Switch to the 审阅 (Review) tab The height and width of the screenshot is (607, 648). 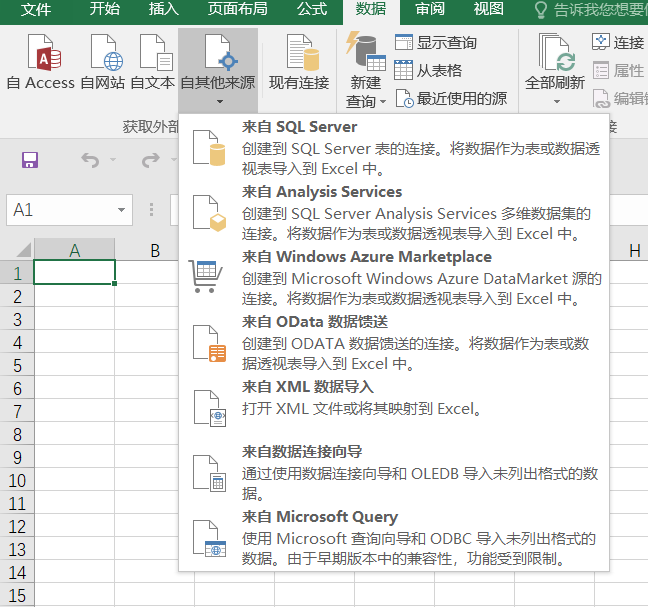click(430, 10)
